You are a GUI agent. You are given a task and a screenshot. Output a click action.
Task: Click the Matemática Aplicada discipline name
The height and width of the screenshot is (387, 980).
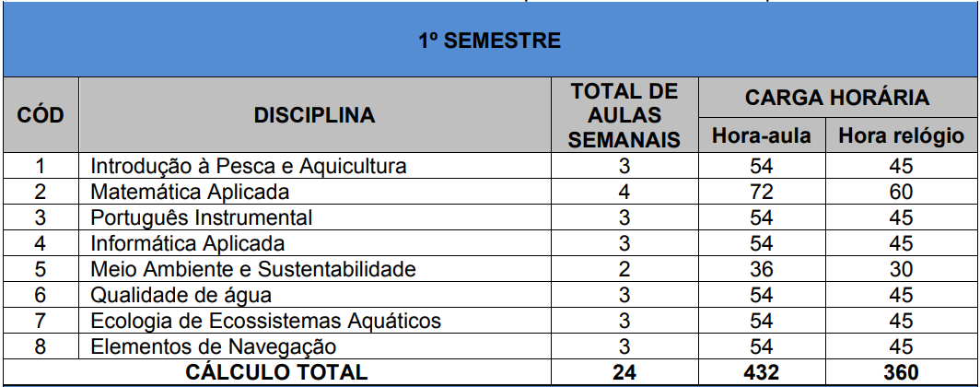point(190,192)
